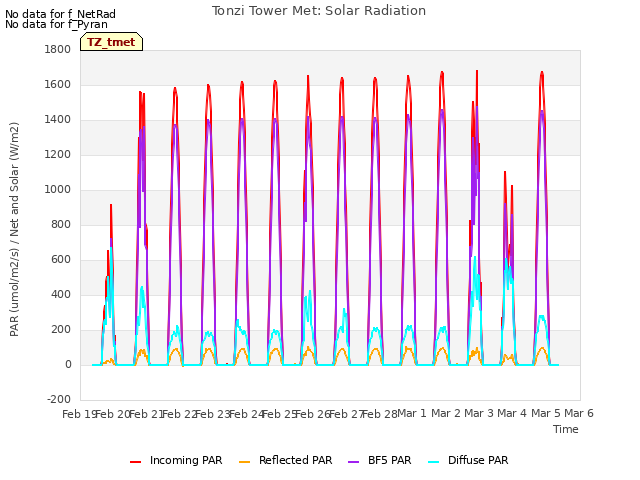This screenshot has height=480, width=640.
Task: Click the 0 y-axis tick label
Action: pos(68,365)
